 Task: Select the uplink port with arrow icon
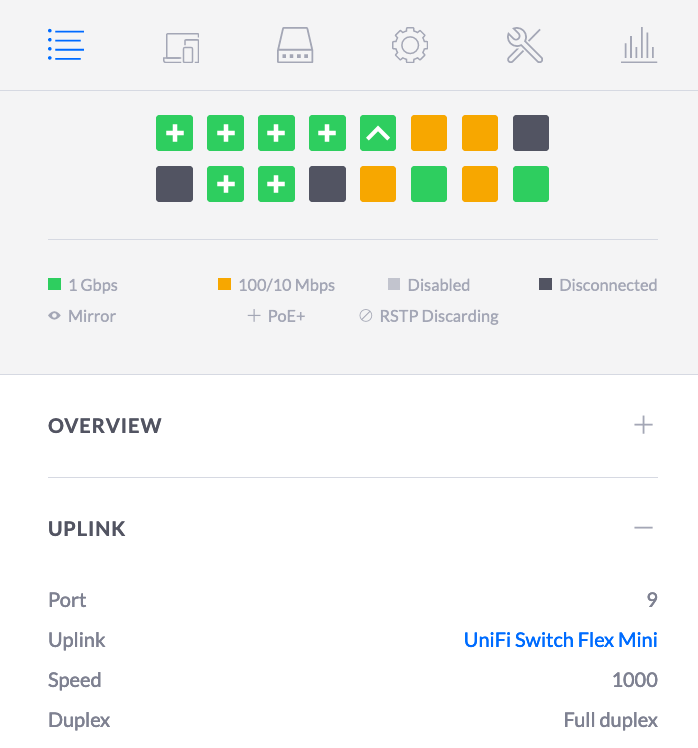(x=378, y=133)
